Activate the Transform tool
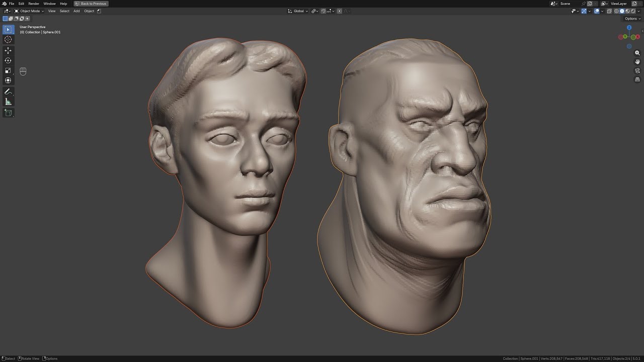This screenshot has width=644, height=362. point(8,80)
